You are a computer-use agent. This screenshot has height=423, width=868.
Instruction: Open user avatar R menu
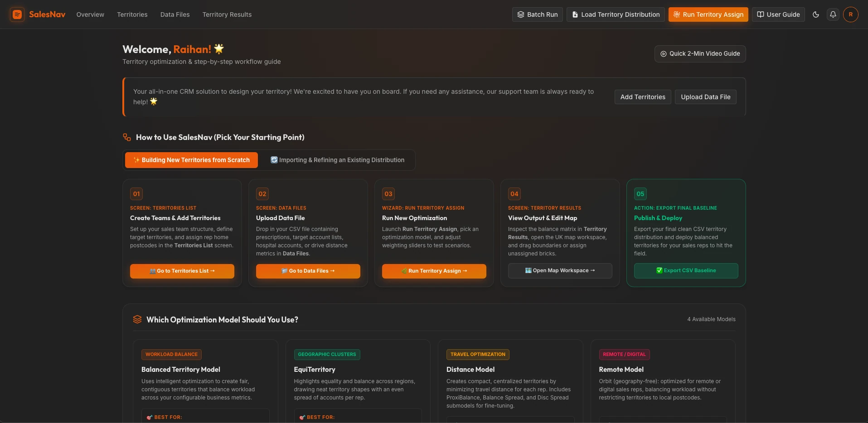[851, 14]
